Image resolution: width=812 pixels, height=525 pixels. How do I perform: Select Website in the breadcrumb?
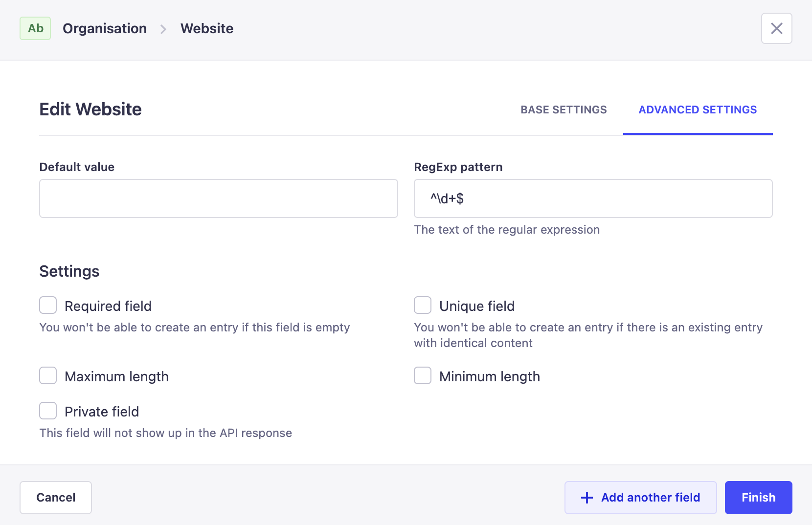[206, 28]
